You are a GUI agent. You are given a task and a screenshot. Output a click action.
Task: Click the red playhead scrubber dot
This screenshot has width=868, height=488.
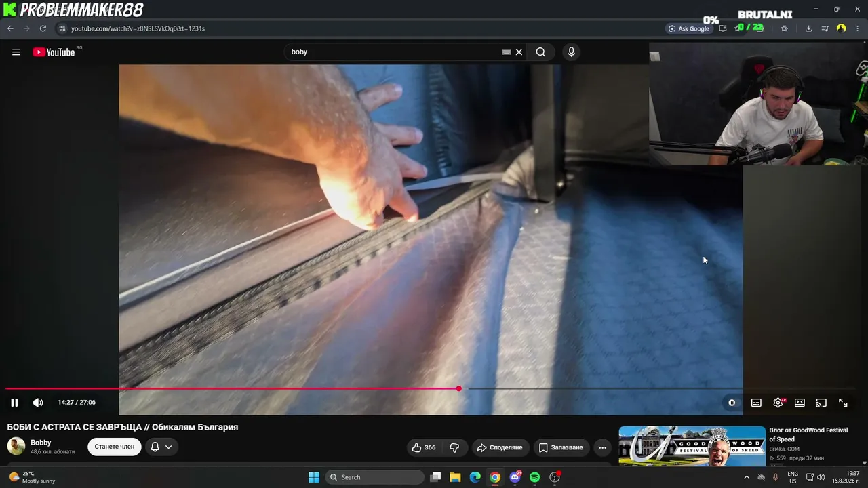point(459,388)
